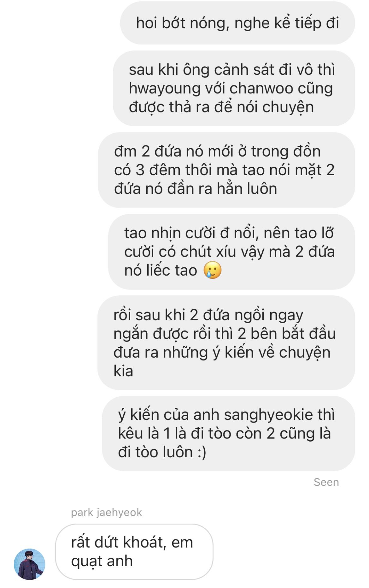Tap the "rất dứt khoát, em quạt anh" reply
Viewport: 369px width, 588px height.
[x=134, y=552]
